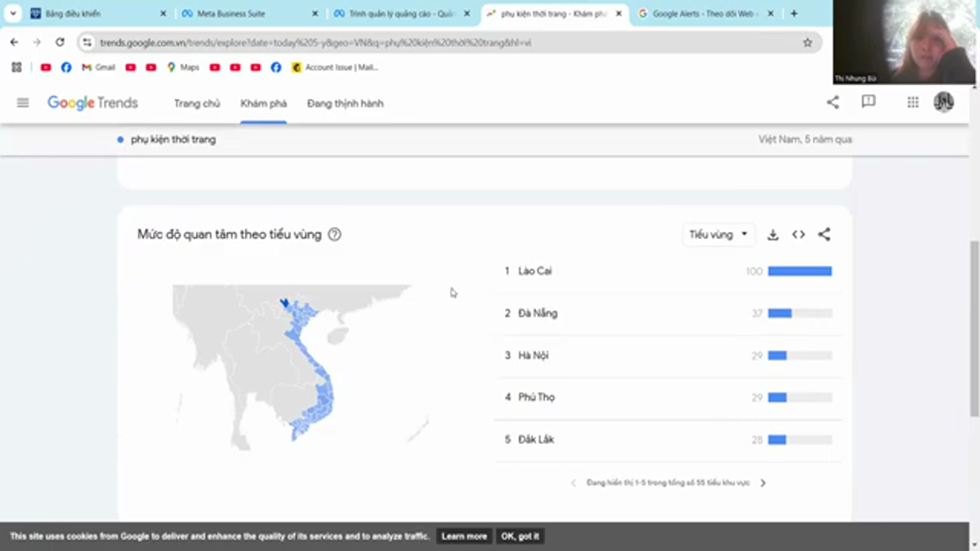Open the Chrome apps shortcut in the bookmarks bar

17,67
